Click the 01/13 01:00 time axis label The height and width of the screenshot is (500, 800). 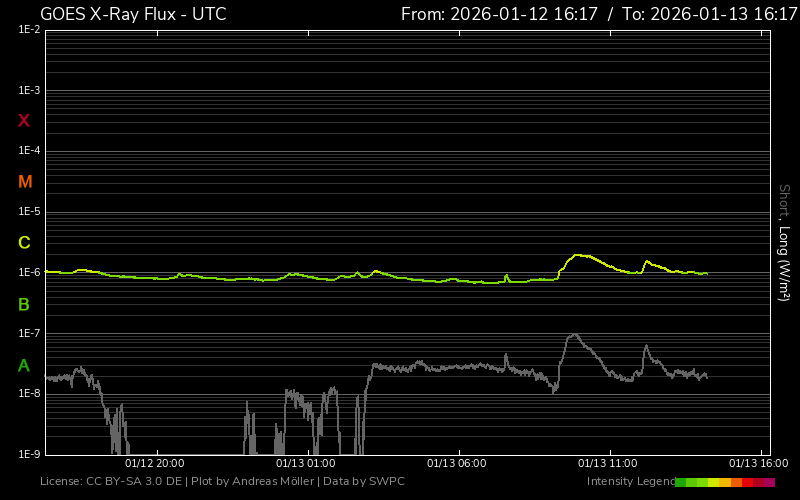click(x=305, y=463)
